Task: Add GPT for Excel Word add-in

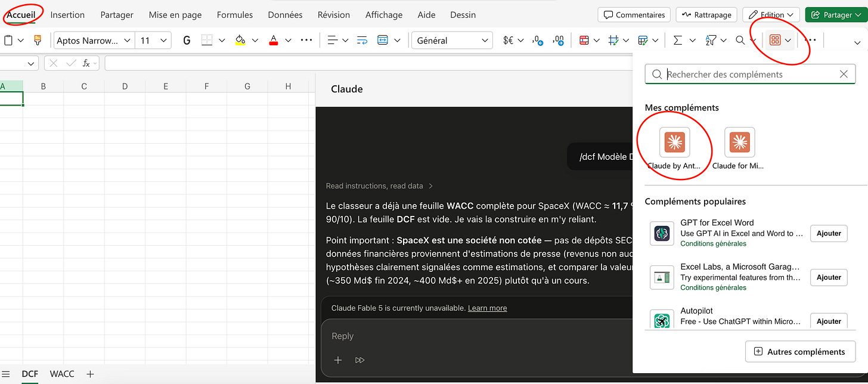Action: click(829, 233)
